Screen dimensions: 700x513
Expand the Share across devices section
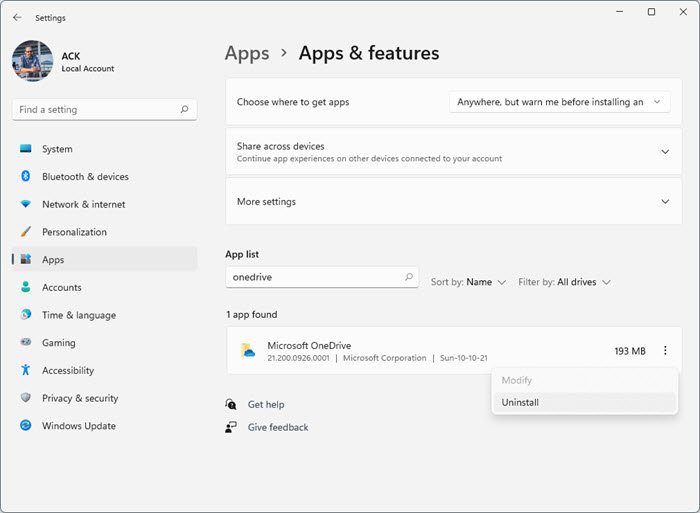pos(665,152)
